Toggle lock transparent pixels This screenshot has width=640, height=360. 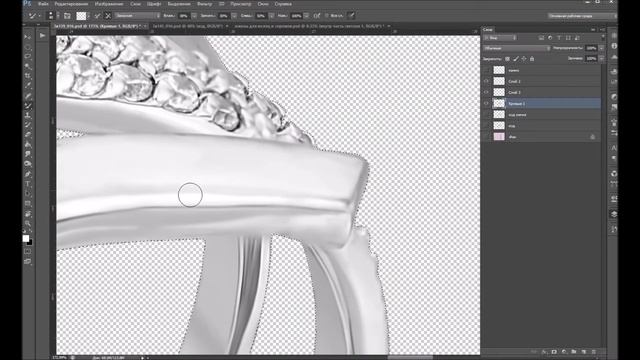point(507,59)
